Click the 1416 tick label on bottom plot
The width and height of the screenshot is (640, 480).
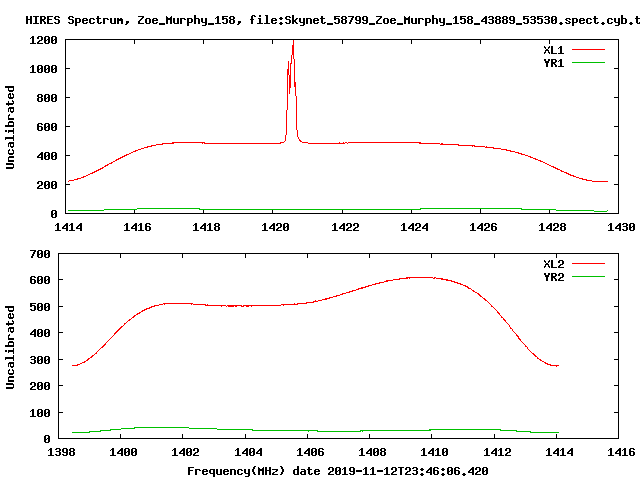click(x=621, y=452)
